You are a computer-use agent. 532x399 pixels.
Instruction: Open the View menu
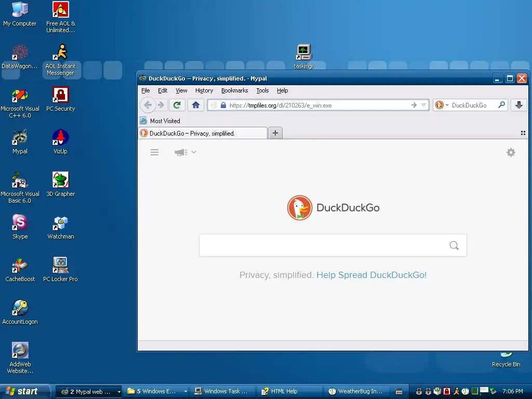tap(181, 90)
